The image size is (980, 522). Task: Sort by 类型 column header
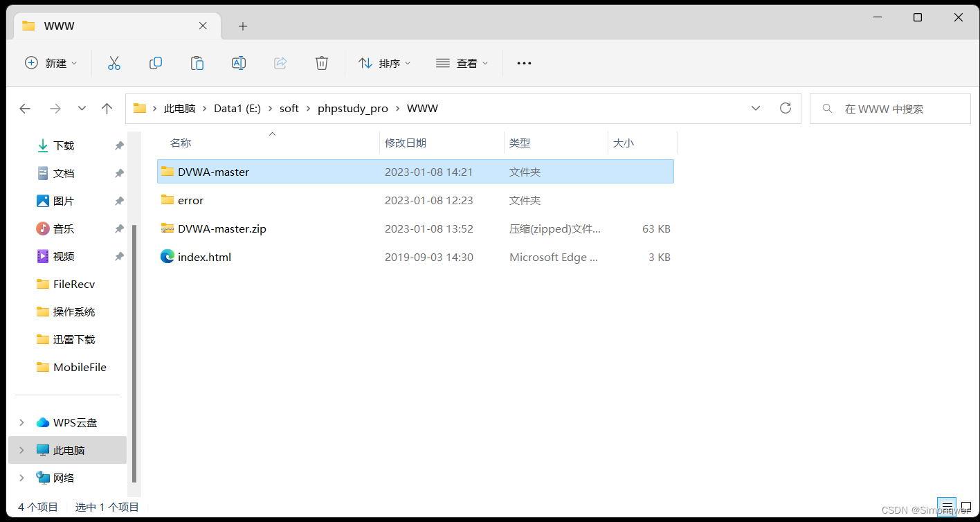click(x=520, y=143)
